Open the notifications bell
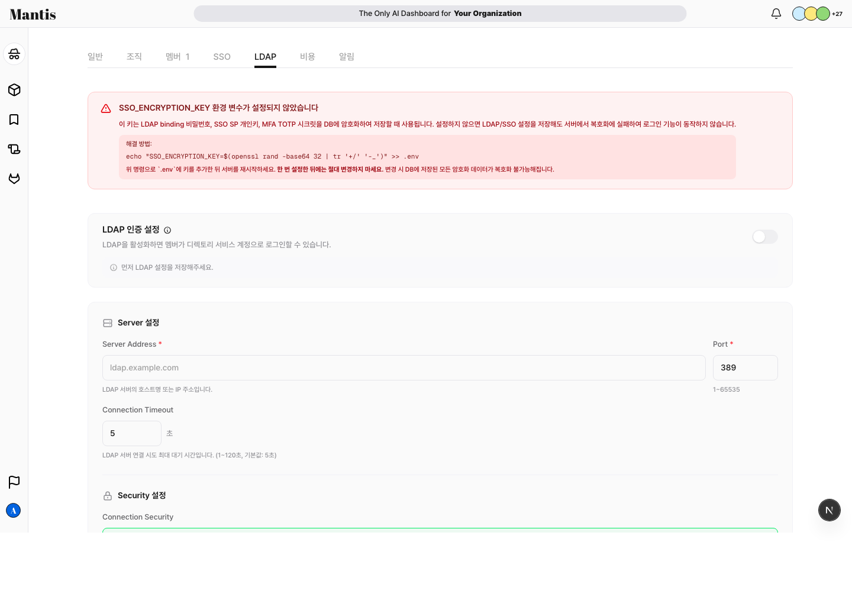Viewport: 852px width, 616px height. click(776, 13)
